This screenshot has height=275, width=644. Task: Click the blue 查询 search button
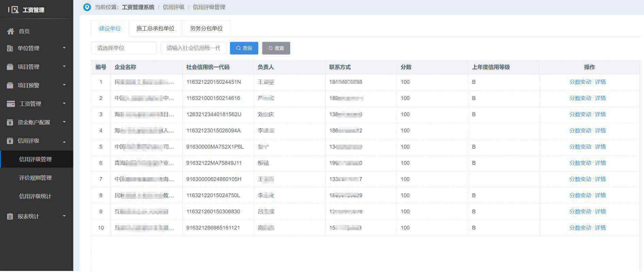click(244, 48)
